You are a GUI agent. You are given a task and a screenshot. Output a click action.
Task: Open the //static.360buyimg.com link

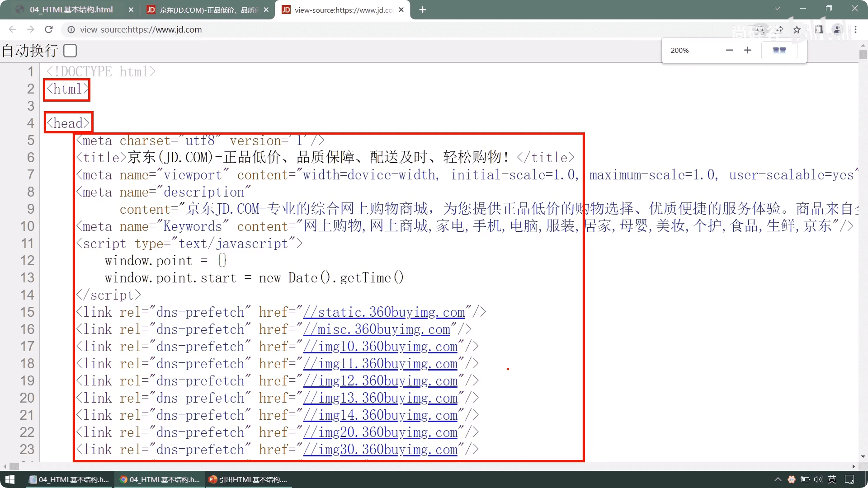(x=384, y=312)
